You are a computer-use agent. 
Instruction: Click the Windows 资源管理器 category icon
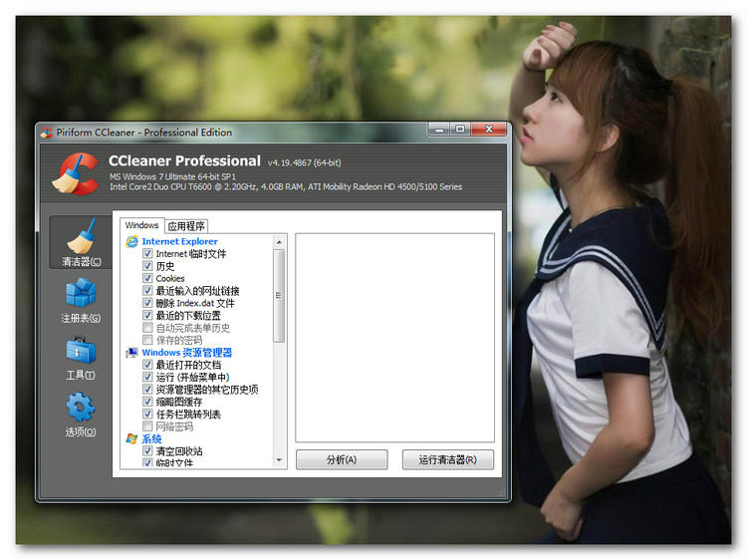point(131,353)
